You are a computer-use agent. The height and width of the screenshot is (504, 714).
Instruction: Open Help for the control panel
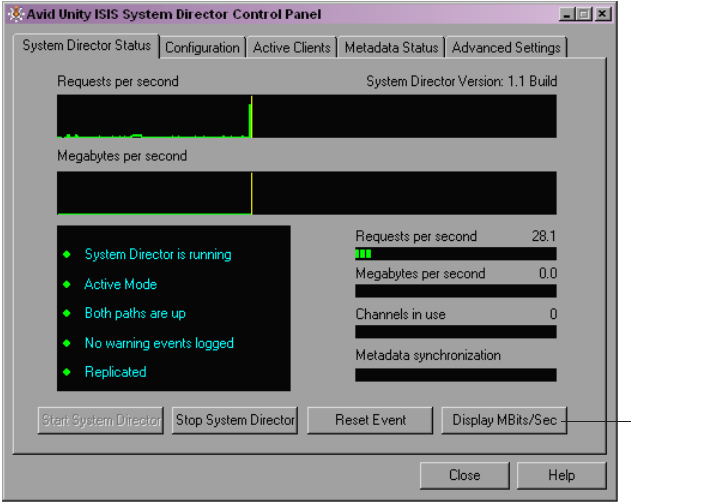point(561,475)
